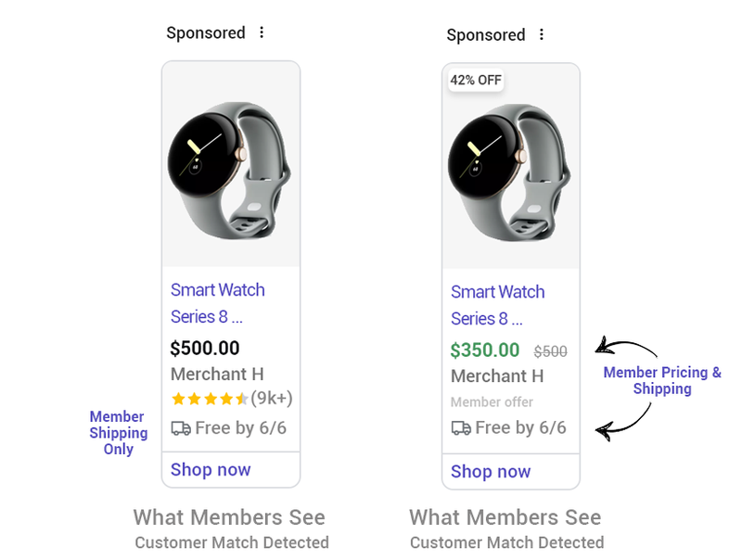Click Merchant H name in right ad
The width and height of the screenshot is (742, 560).
coord(497,376)
